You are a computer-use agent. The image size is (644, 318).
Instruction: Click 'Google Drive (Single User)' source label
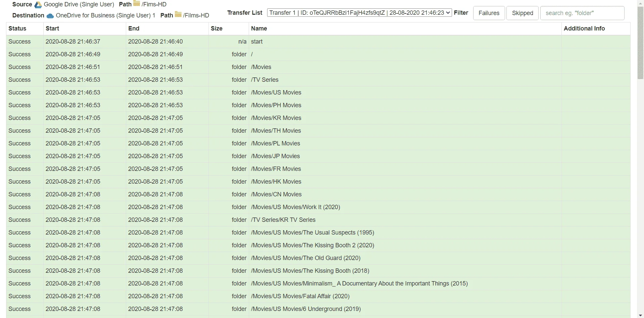tap(79, 4)
